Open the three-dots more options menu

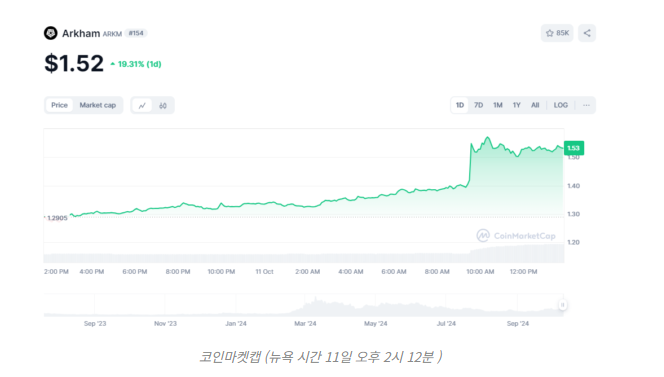[586, 105]
